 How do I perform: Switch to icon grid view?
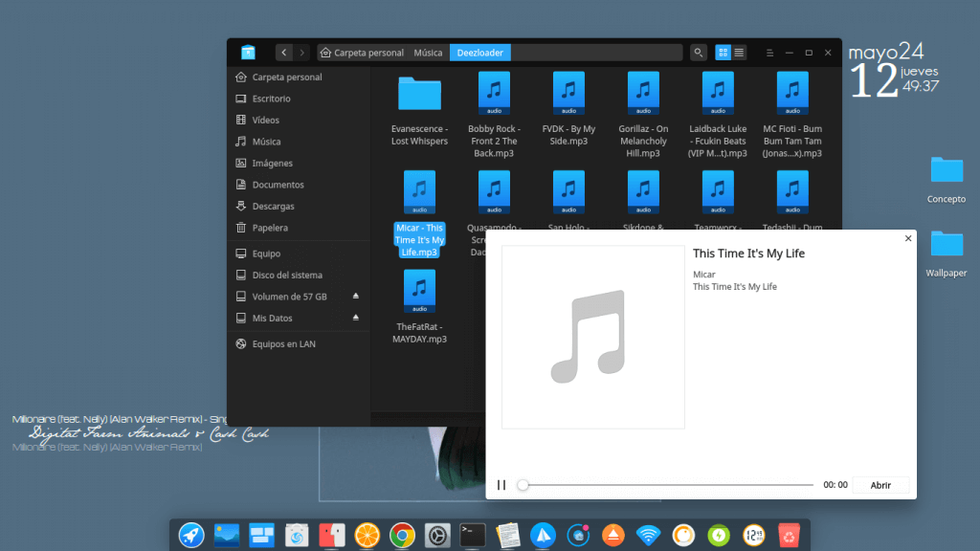(x=724, y=53)
